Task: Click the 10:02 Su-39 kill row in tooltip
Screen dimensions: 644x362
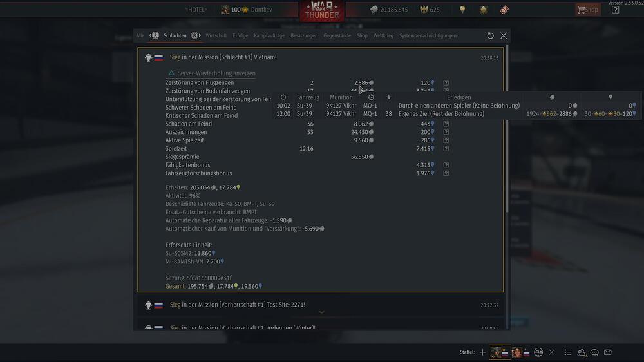Action: pyautogui.click(x=457, y=106)
